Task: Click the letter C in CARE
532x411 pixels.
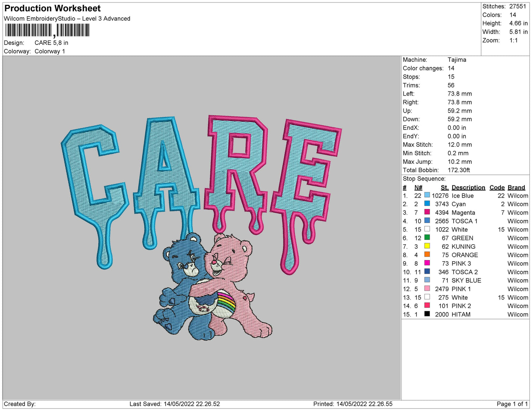Action: pos(92,173)
